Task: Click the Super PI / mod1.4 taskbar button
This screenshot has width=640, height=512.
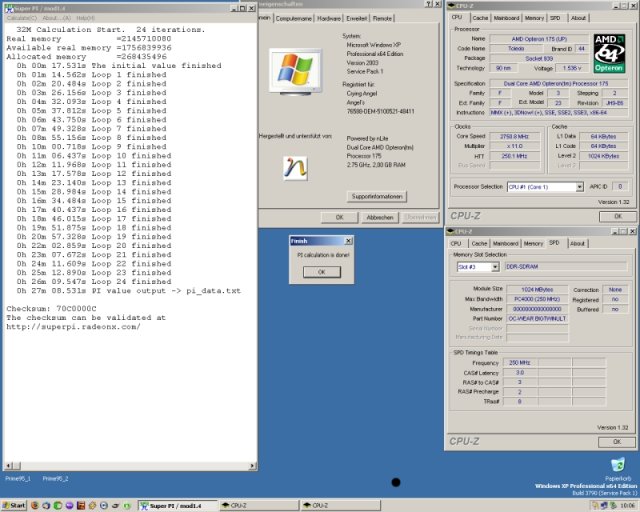Action: coord(178,505)
